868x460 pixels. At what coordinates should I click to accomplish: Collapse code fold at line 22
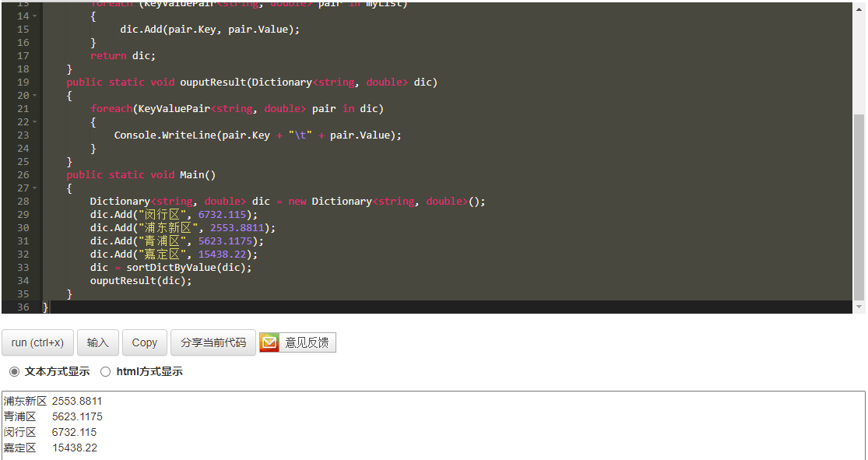(x=35, y=121)
